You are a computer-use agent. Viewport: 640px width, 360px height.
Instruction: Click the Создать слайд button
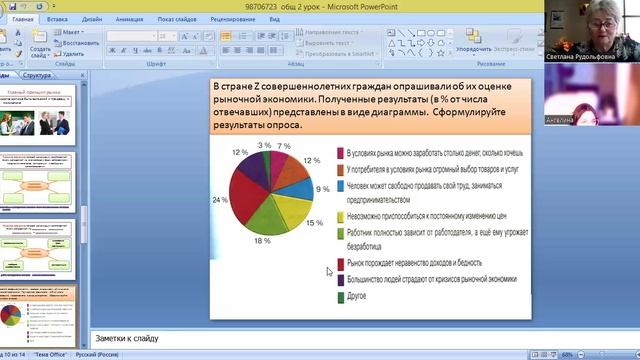pyautogui.click(x=39, y=44)
